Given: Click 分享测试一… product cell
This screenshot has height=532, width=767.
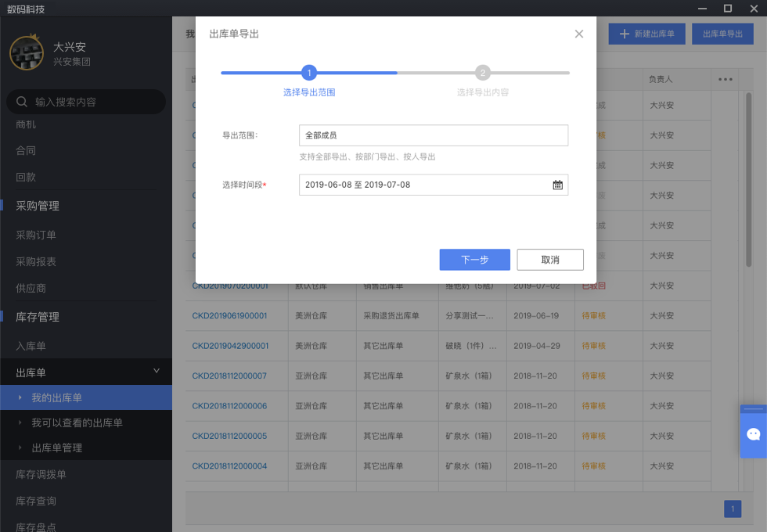Looking at the screenshot, I should 470,316.
